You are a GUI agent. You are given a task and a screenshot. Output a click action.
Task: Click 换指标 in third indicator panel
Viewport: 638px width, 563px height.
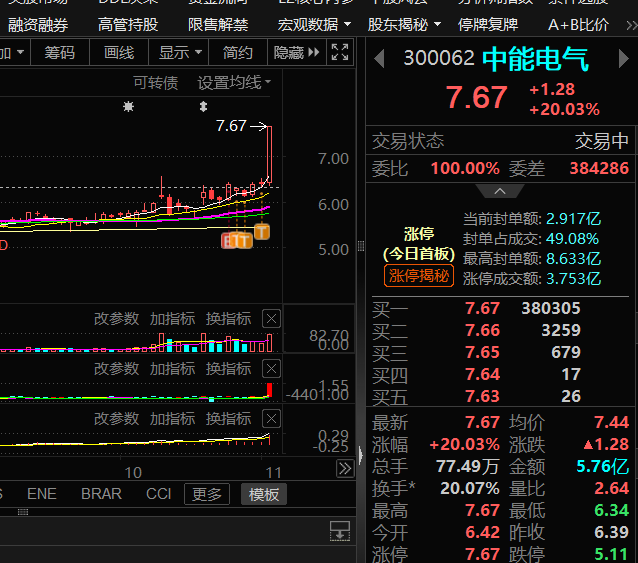pos(228,419)
